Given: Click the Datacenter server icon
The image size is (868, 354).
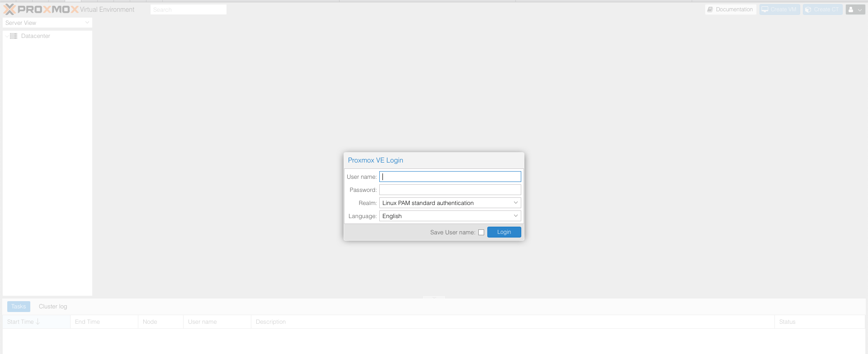Looking at the screenshot, I should [x=14, y=36].
